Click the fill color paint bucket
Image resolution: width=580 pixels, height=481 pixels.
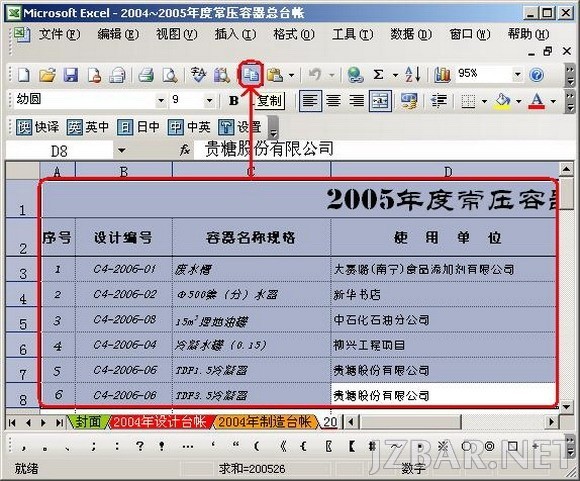(x=502, y=101)
